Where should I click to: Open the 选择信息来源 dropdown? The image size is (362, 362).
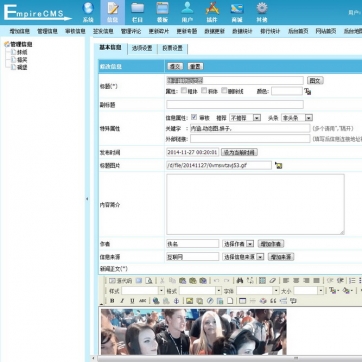243,257
